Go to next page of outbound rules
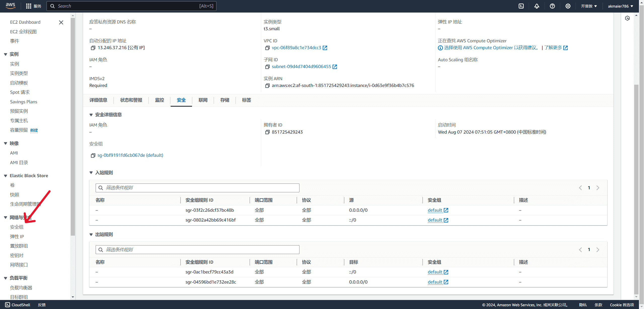The image size is (644, 309). point(598,250)
